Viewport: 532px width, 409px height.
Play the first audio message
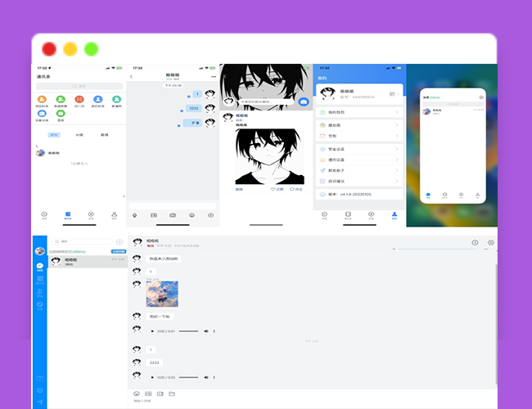point(151,331)
